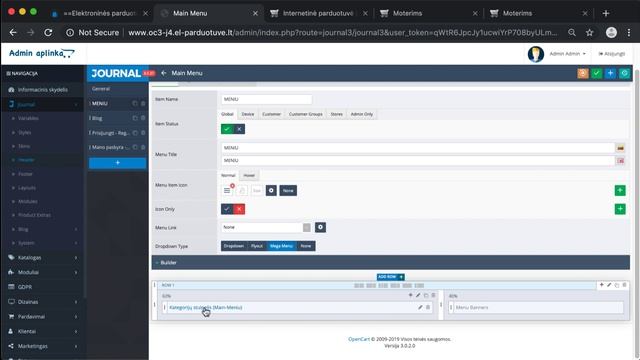Expand the Marketingas sidebar menu

(42, 346)
